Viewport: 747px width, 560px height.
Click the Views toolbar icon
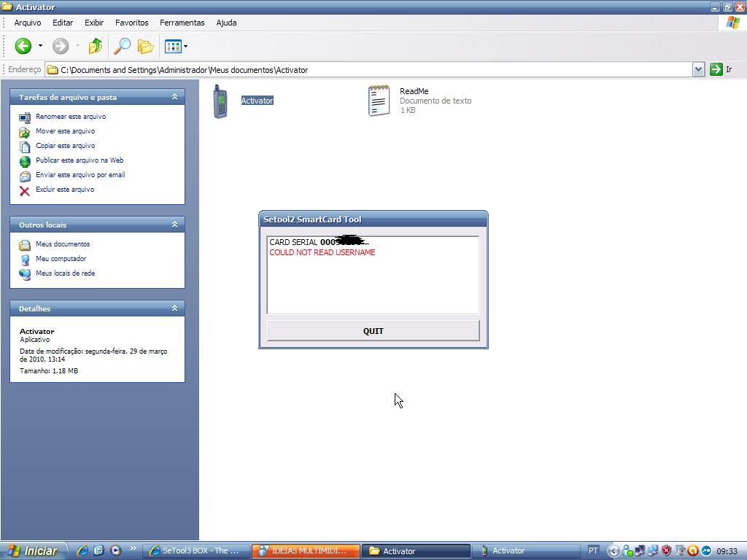(172, 46)
